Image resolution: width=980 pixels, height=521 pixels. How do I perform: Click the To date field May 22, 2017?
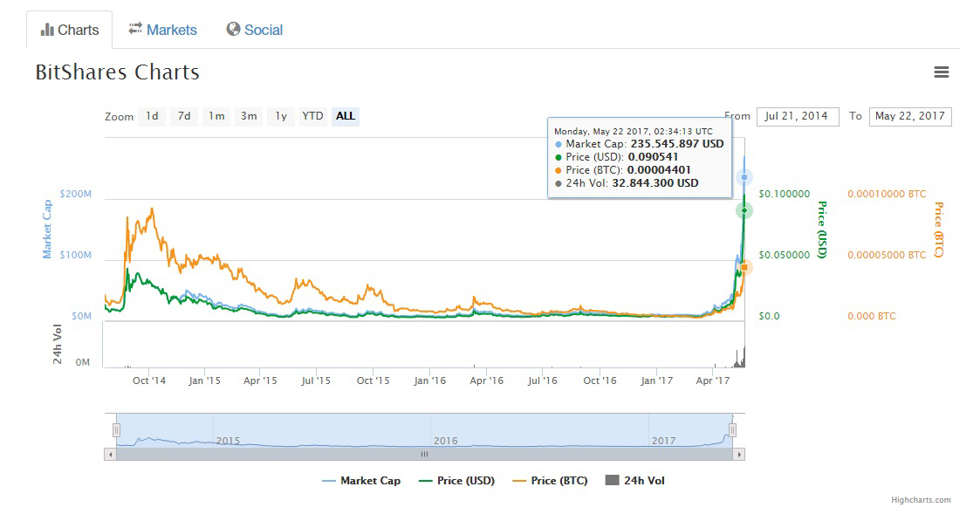(910, 116)
